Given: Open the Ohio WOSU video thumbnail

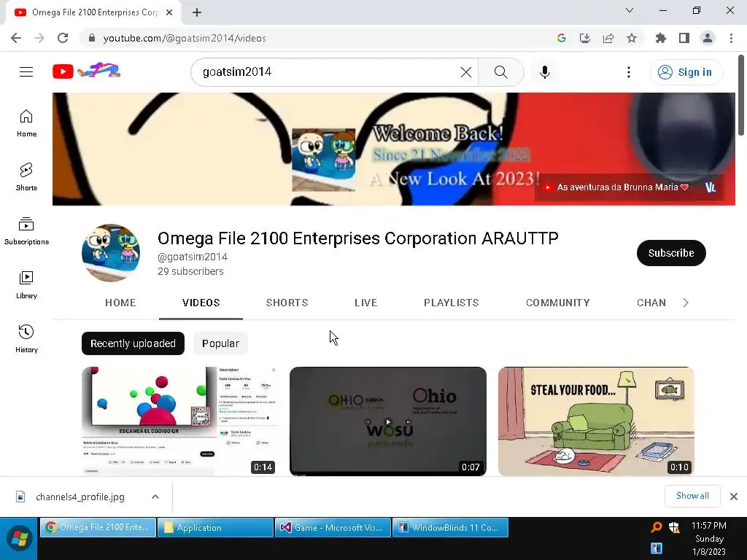Looking at the screenshot, I should point(388,421).
